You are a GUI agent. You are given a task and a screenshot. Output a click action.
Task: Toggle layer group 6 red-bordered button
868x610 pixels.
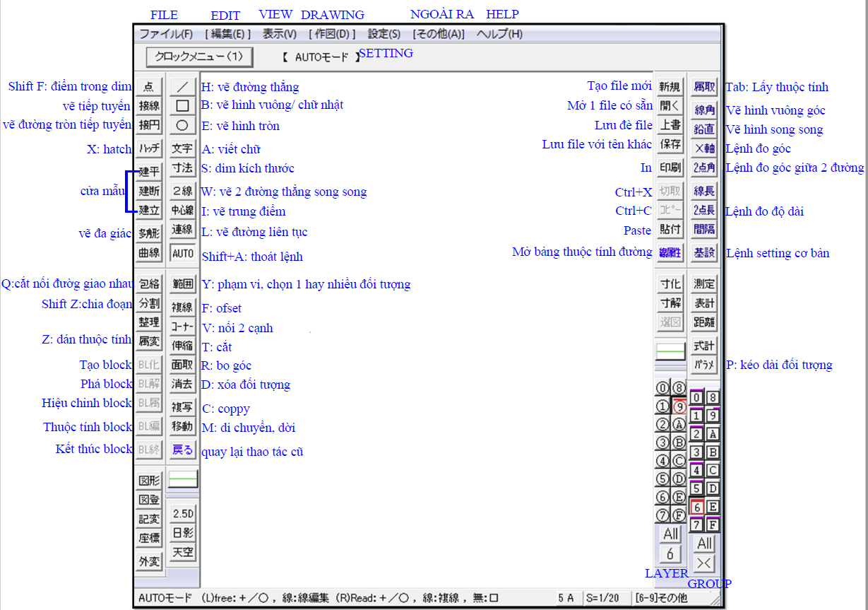(x=696, y=507)
